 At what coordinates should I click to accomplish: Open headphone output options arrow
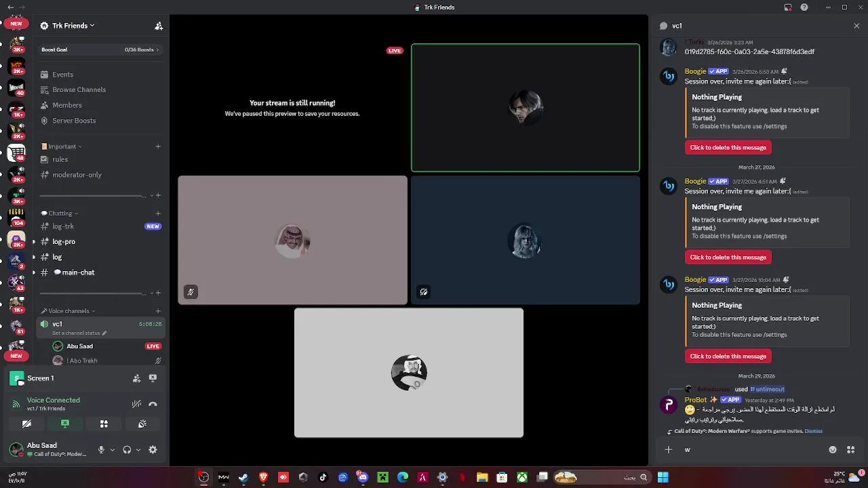coord(138,449)
